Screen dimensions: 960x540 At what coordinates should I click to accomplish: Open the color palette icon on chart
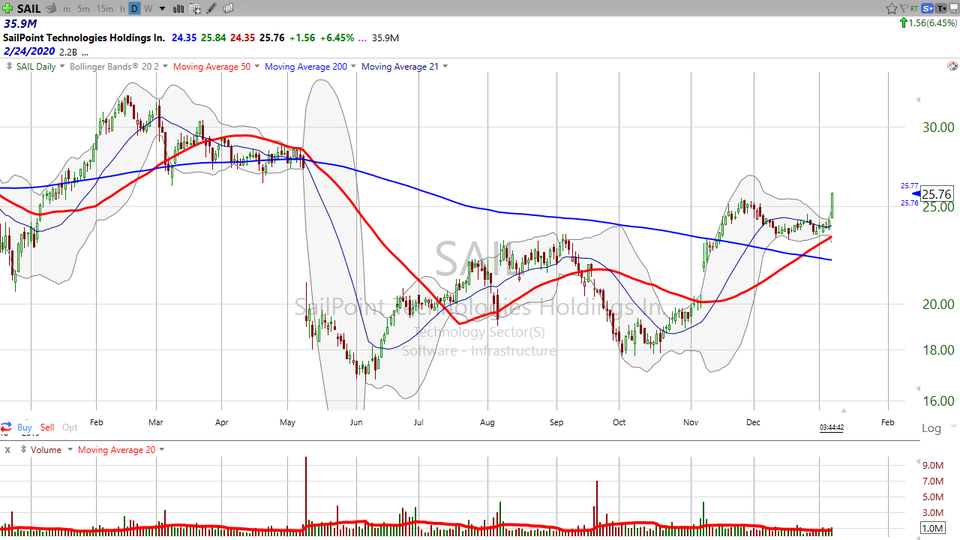[952, 66]
